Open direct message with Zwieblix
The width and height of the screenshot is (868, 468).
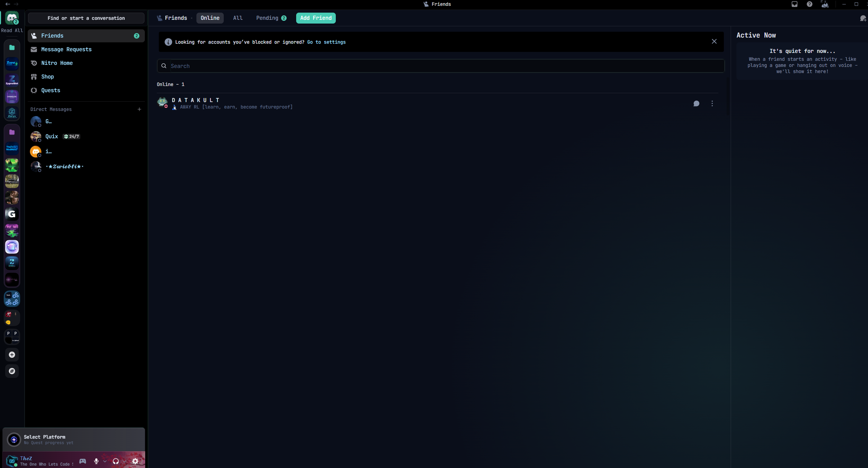pos(86,167)
